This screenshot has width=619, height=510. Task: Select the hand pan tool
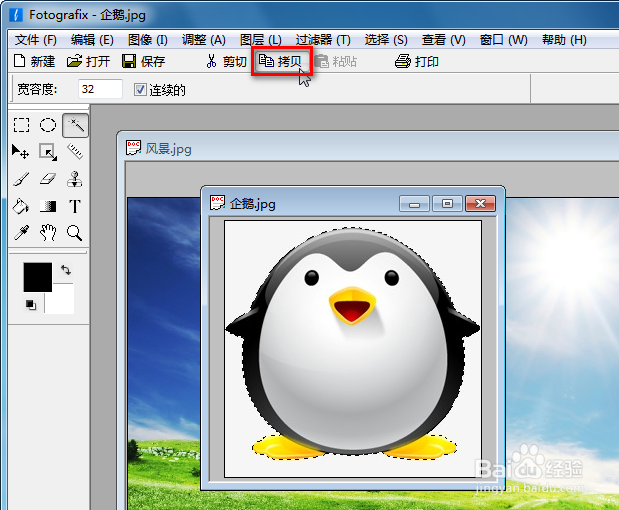(x=48, y=233)
